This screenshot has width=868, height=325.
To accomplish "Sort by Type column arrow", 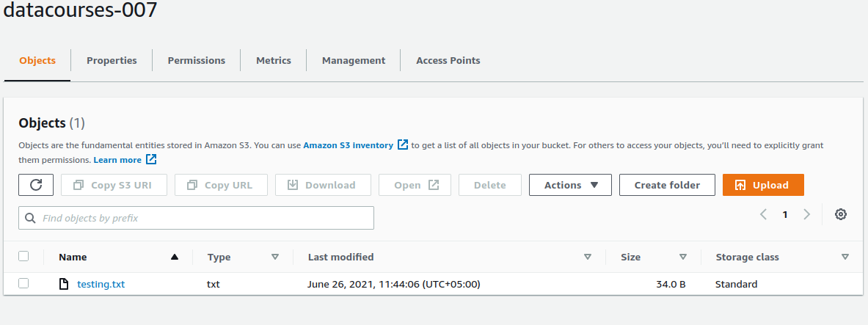I will tap(274, 257).
